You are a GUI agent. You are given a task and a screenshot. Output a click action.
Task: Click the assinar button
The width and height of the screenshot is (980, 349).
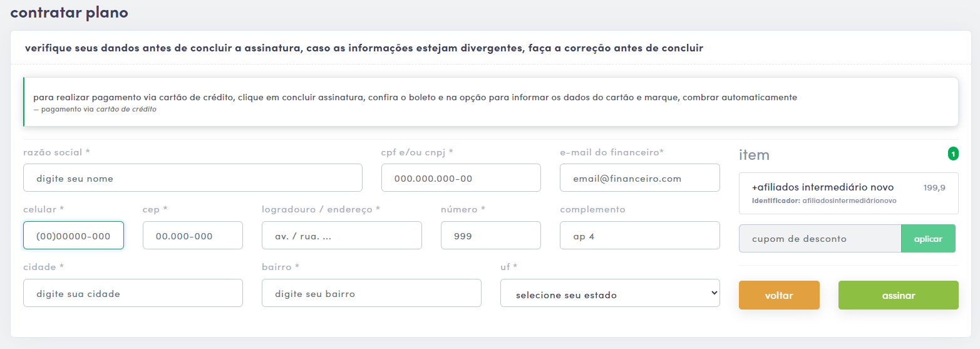(898, 295)
